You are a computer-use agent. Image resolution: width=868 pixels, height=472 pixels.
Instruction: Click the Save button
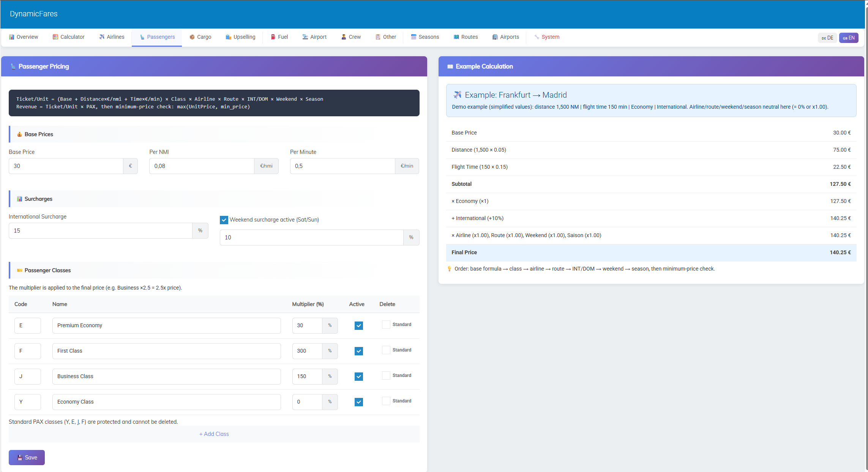click(27, 458)
